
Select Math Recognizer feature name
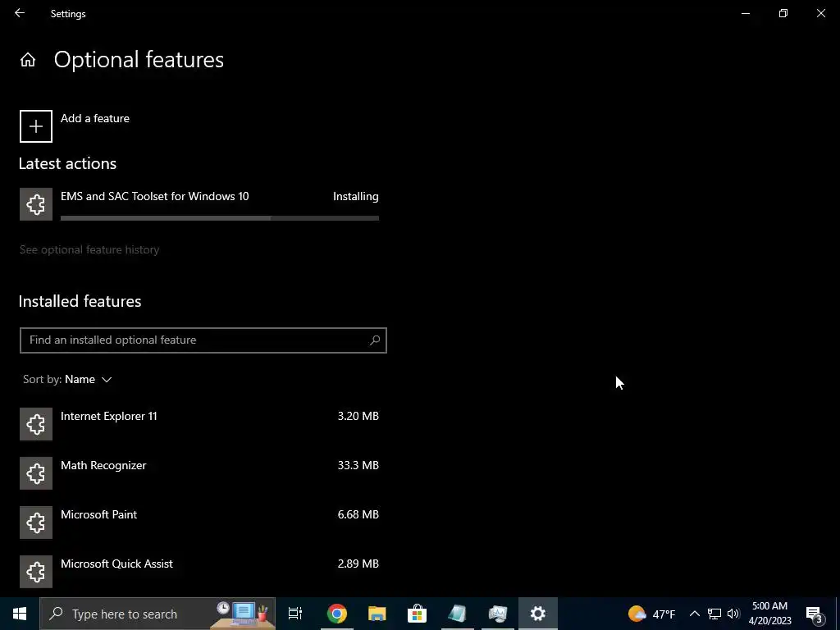pos(103,466)
